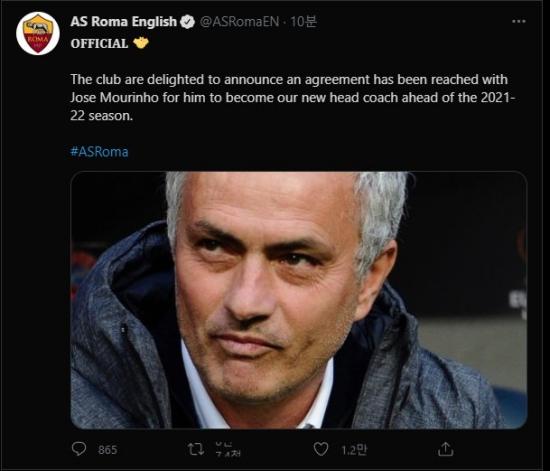Click the 865 replies count
550x471 pixels.
108,450
